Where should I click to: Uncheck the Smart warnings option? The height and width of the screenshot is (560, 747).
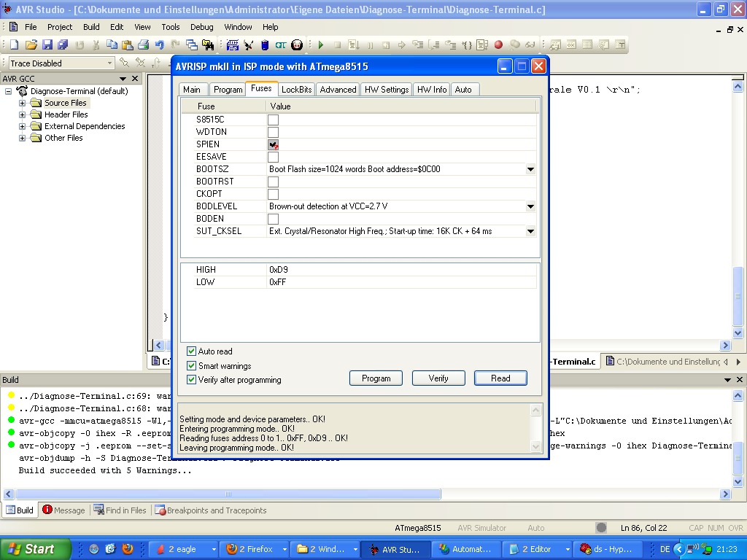point(192,366)
